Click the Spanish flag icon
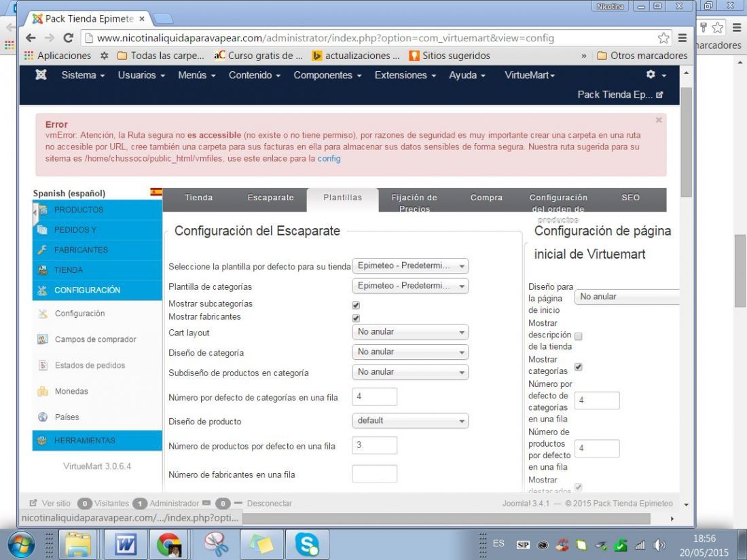The image size is (747, 560). pos(156,192)
